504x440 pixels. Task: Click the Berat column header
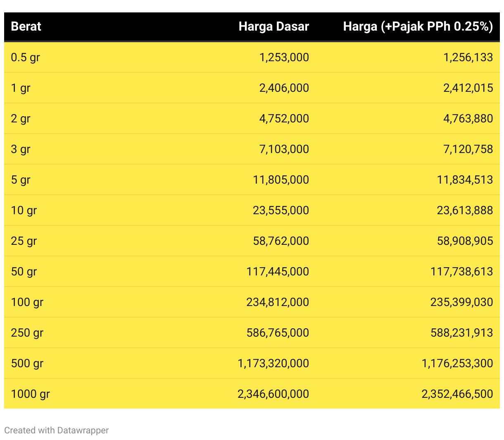point(26,26)
